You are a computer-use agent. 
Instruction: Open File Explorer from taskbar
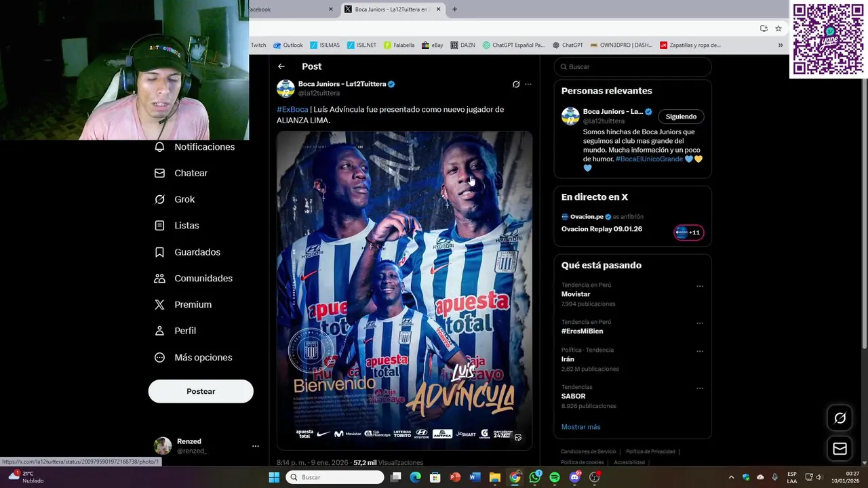495,477
